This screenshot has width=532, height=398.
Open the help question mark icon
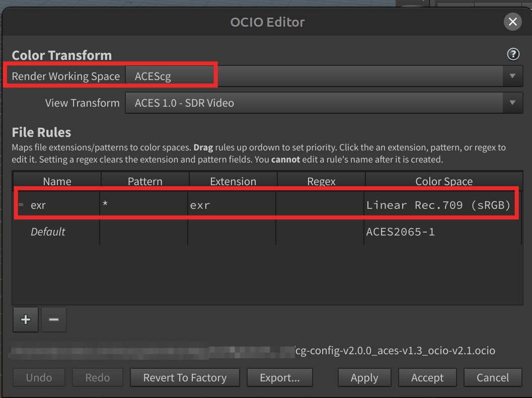513,54
